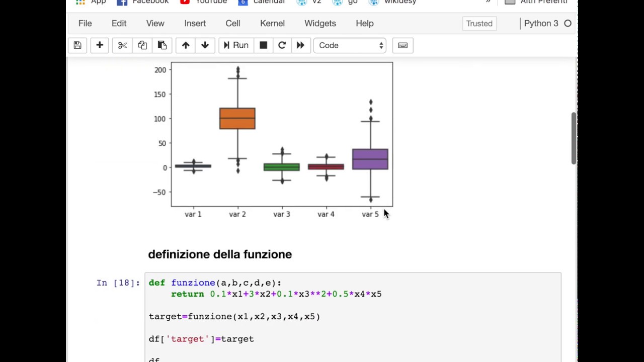Insert cell below with plus icon
The height and width of the screenshot is (362, 644).
tap(100, 45)
